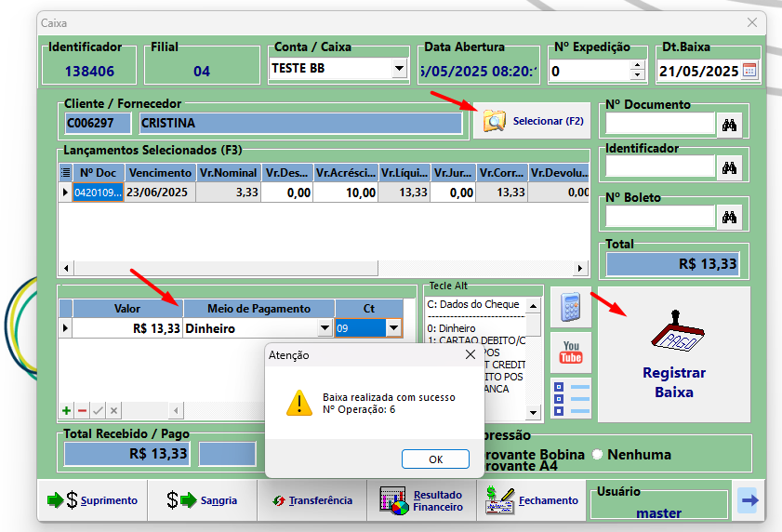Click the blue arrow beside Usuário
Image resolution: width=782 pixels, height=532 pixels.
[749, 500]
